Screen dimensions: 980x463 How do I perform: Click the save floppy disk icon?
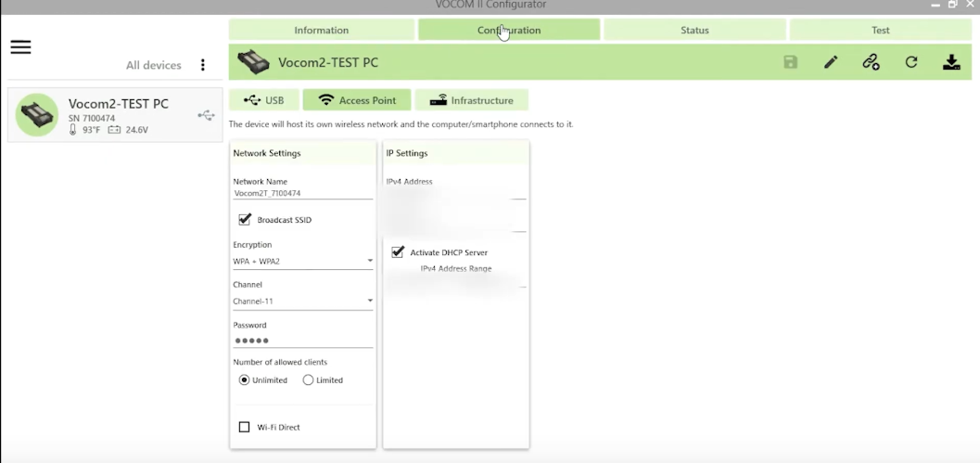(791, 62)
